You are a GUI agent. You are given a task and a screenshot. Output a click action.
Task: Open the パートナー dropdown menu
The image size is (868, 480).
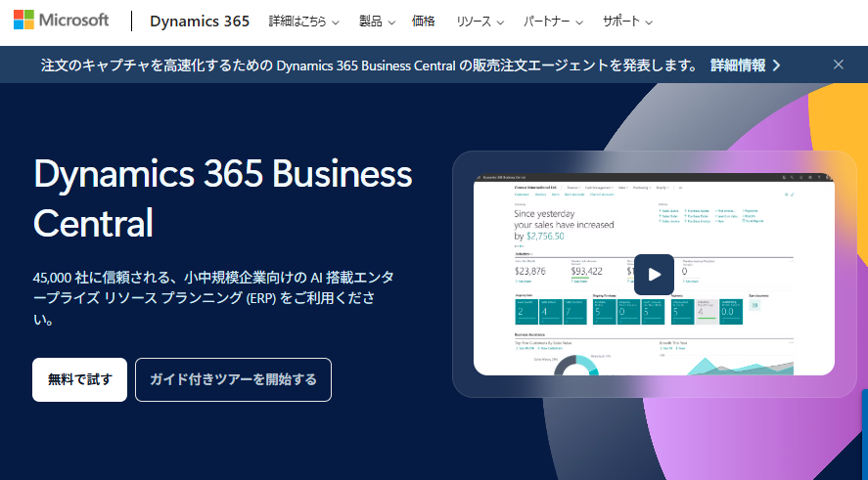[x=554, y=21]
